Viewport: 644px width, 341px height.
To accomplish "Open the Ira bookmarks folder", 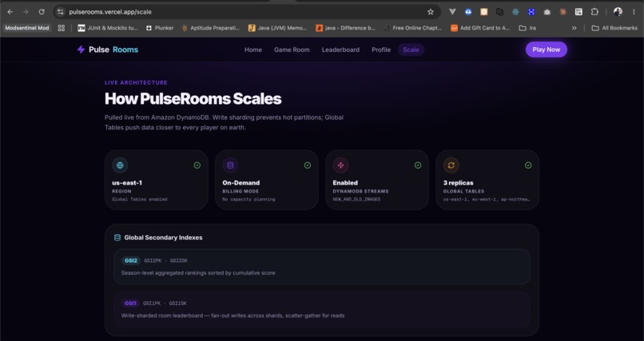I will [527, 28].
